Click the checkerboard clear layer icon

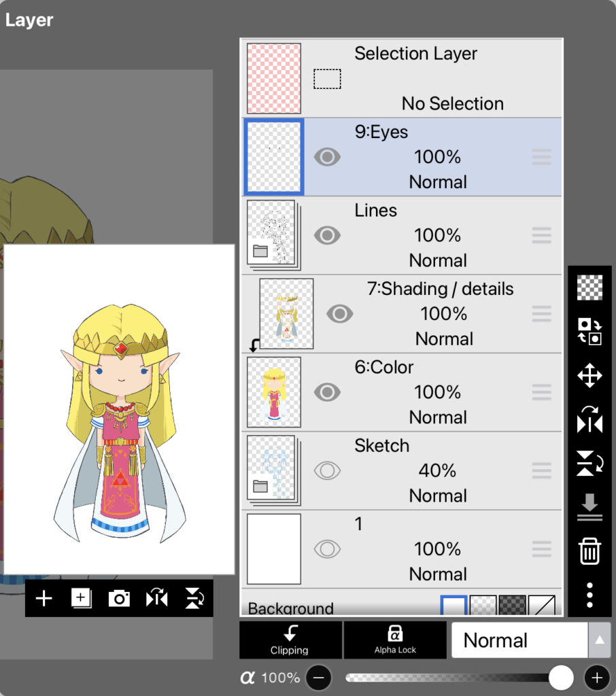[x=589, y=288]
